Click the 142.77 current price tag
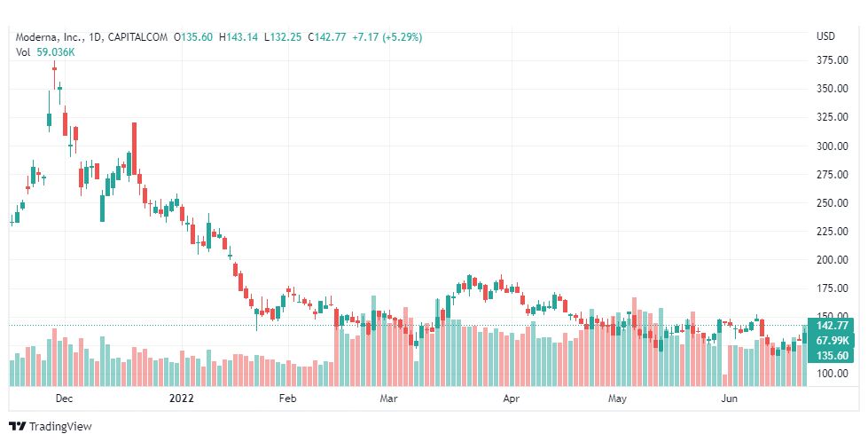This screenshot has width=868, height=442. 831,325
